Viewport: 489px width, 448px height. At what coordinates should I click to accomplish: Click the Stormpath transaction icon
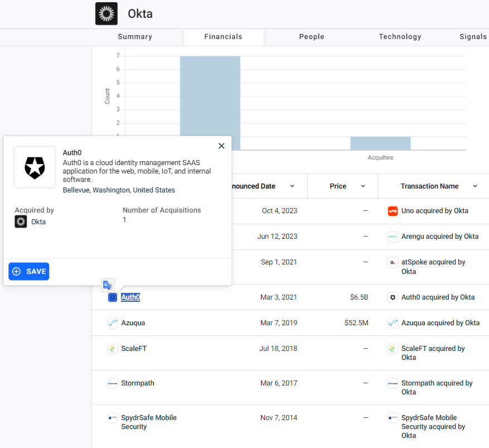pos(393,383)
